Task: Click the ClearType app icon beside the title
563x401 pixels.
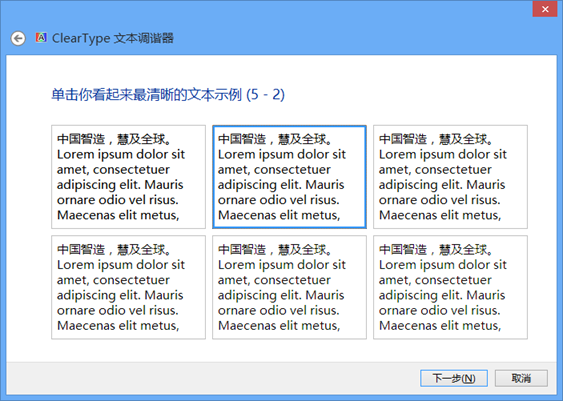Action: click(x=41, y=37)
